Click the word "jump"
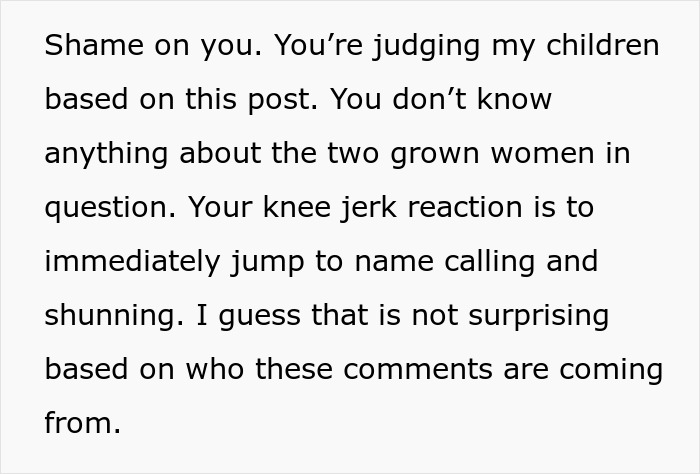 click(x=267, y=264)
